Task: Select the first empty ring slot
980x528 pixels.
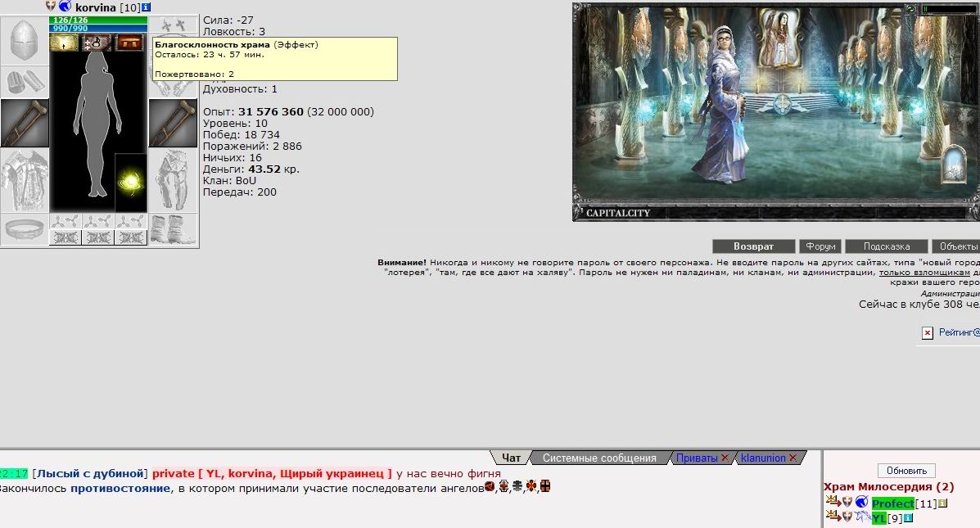Action: (x=65, y=221)
